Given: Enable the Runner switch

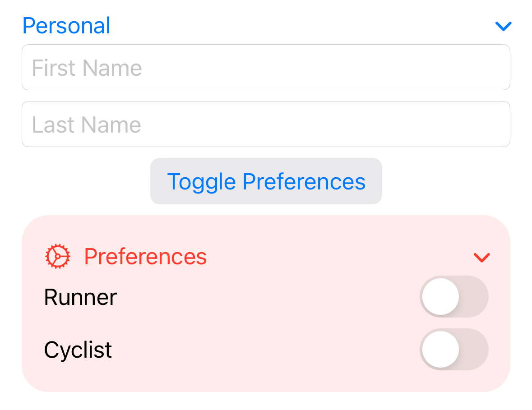Looking at the screenshot, I should 454,297.
